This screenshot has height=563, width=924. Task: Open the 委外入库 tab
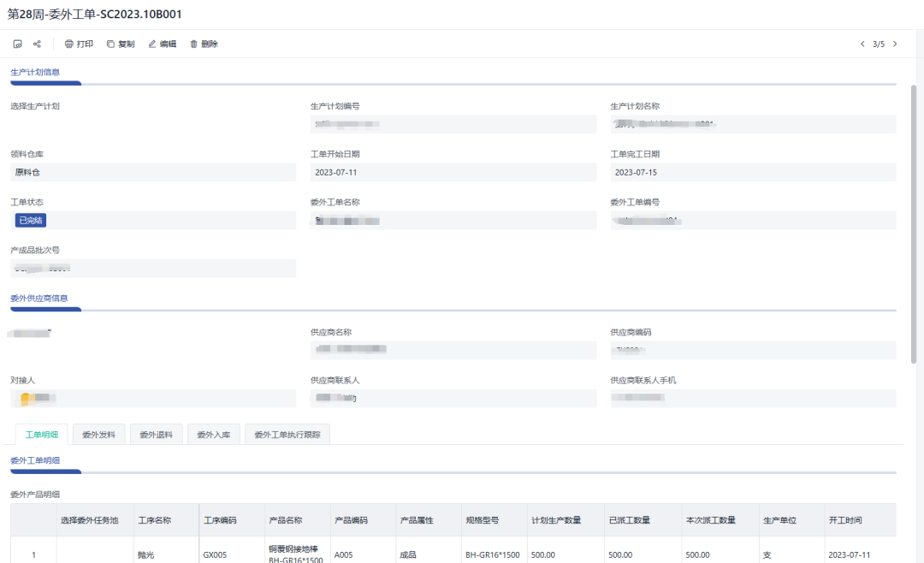click(x=213, y=435)
